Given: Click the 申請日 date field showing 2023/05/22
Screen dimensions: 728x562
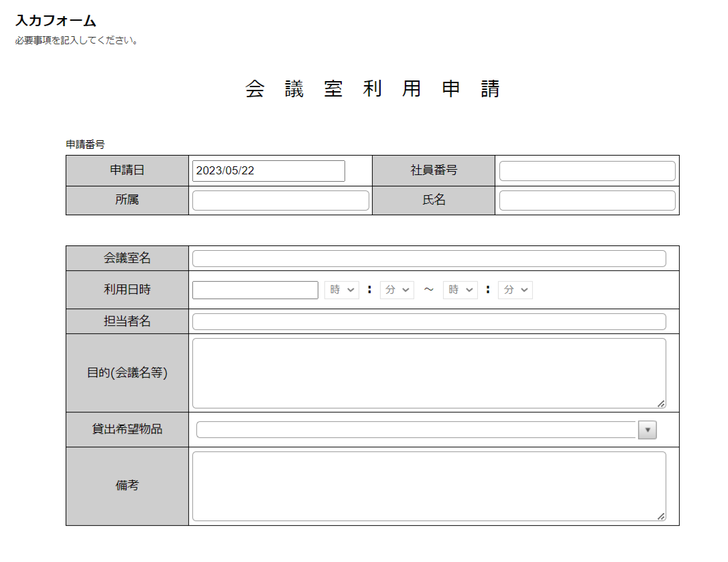Looking at the screenshot, I should point(268,171).
